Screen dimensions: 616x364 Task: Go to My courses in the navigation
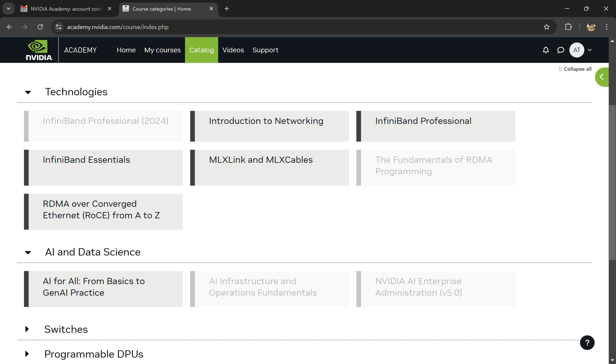(x=162, y=50)
